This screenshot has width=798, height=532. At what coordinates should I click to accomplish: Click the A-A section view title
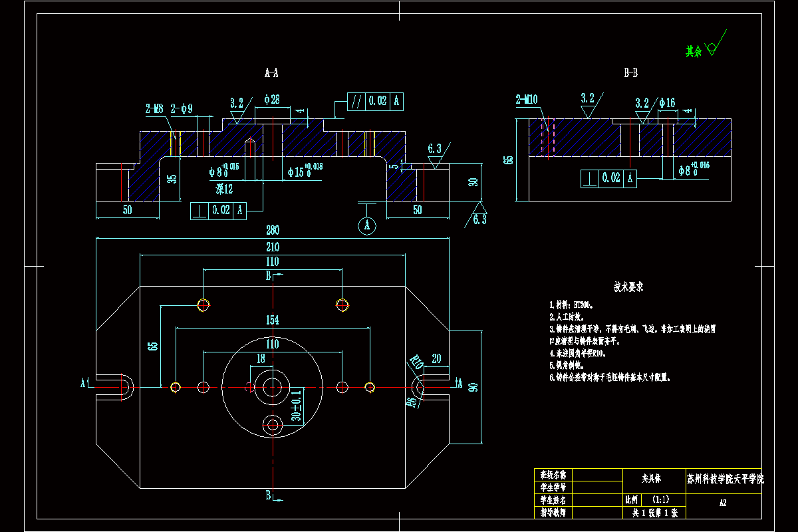pyautogui.click(x=271, y=72)
